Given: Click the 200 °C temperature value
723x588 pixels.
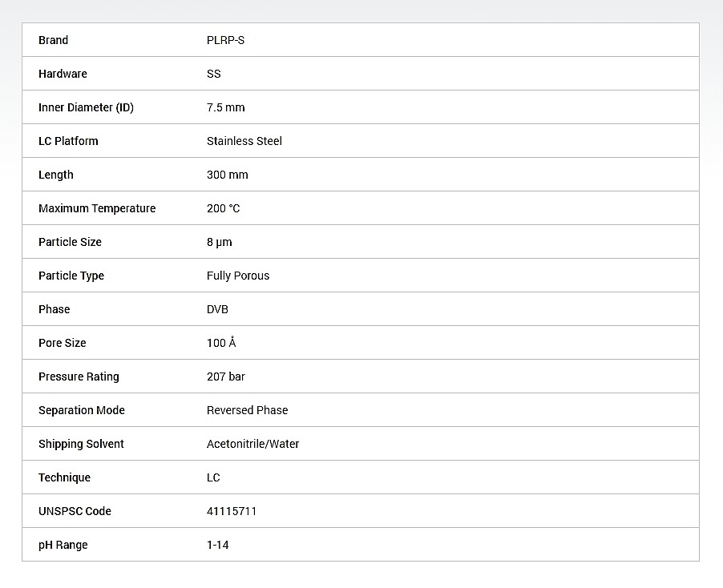Looking at the screenshot, I should pyautogui.click(x=223, y=208).
